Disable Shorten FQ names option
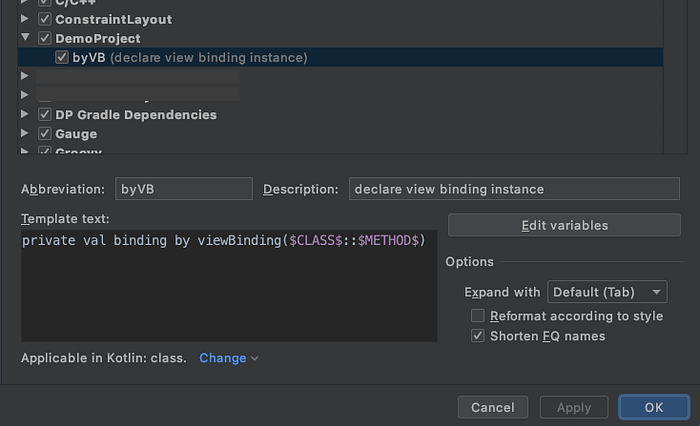700x426 pixels. click(478, 336)
